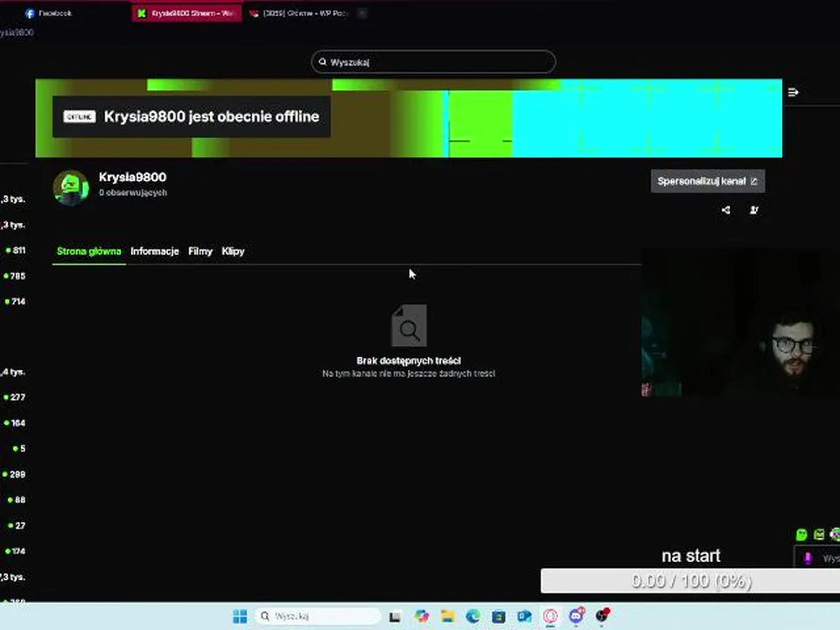Click the Krysia9800 channel avatar

click(71, 187)
